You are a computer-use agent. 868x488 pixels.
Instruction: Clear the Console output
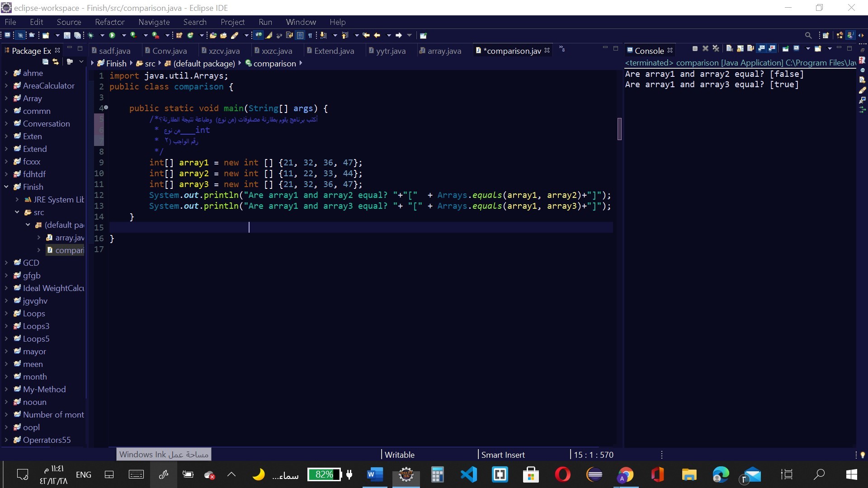coord(730,49)
